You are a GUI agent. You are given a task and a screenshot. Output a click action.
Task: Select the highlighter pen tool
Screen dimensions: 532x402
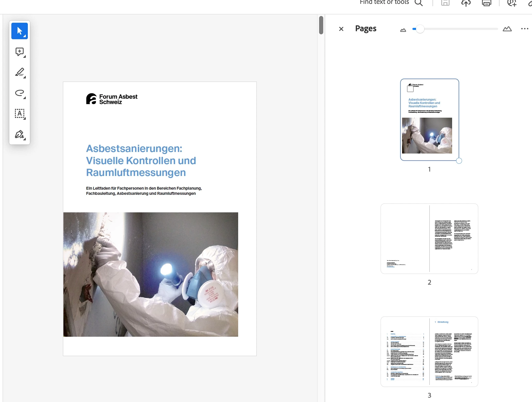click(20, 72)
